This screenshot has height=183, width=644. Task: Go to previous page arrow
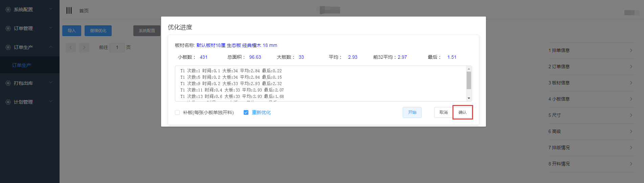71,47
